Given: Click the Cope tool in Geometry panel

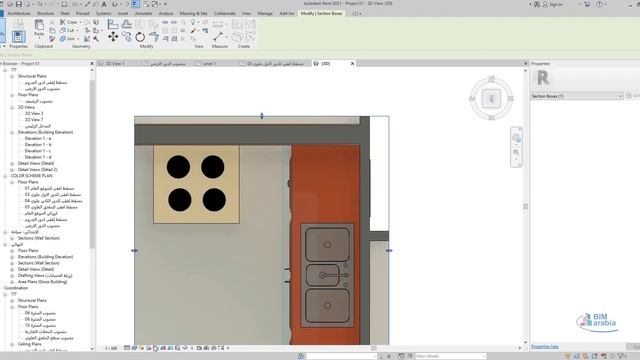Looking at the screenshot, I should coord(69,22).
